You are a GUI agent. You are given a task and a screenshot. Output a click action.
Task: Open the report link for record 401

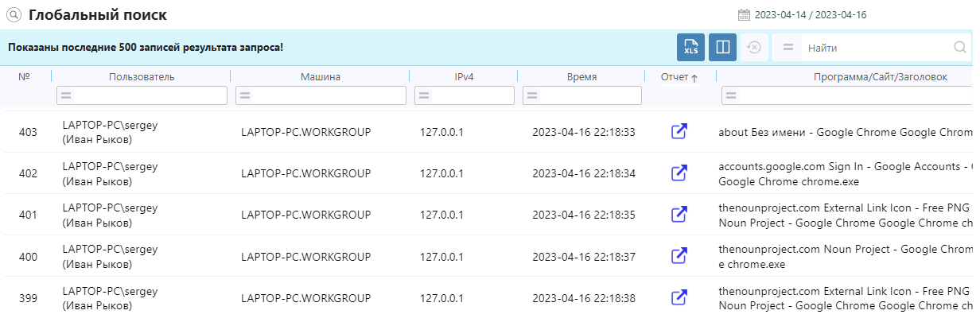679,215
